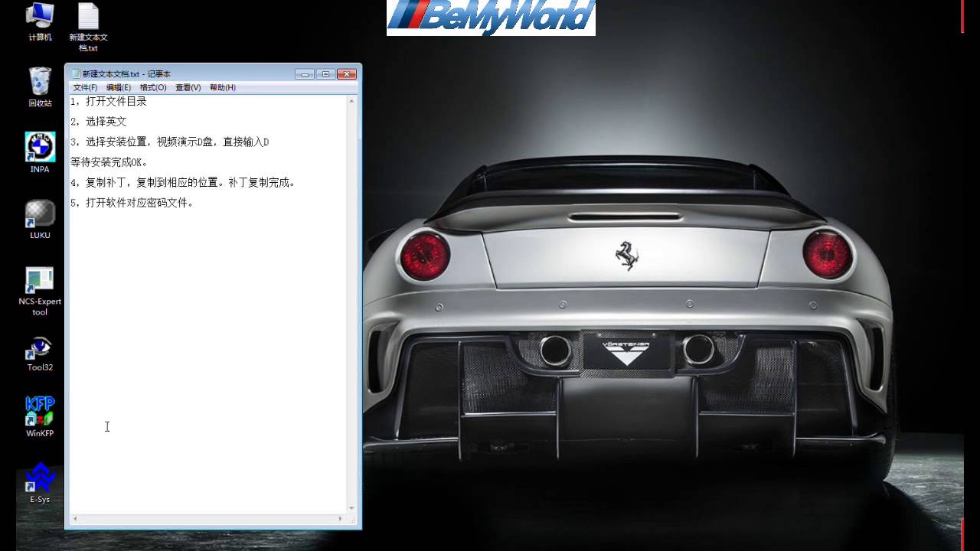Viewport: 980px width, 551px height.
Task: Open the 文件(F) menu in Notepad
Action: pos(85,88)
